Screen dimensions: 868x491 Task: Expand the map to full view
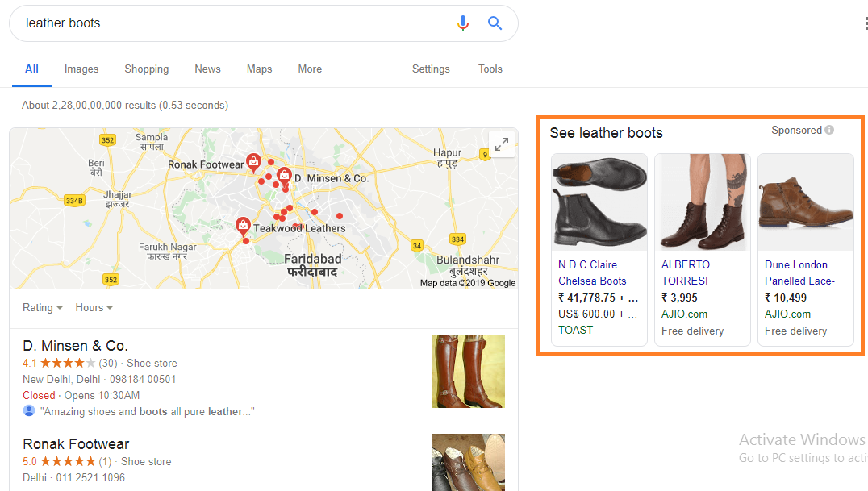502,144
